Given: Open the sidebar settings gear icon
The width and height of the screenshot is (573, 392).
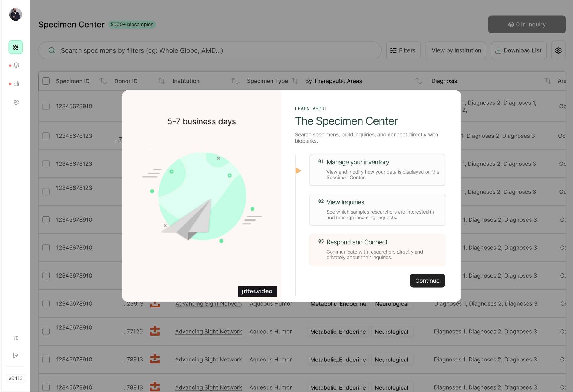Looking at the screenshot, I should (x=16, y=102).
